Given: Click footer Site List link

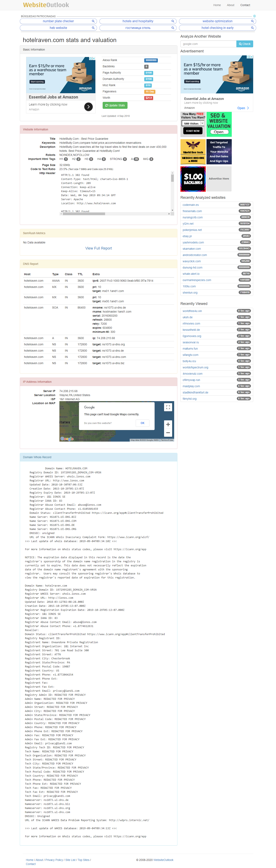Looking at the screenshot, I should (x=70, y=860).
